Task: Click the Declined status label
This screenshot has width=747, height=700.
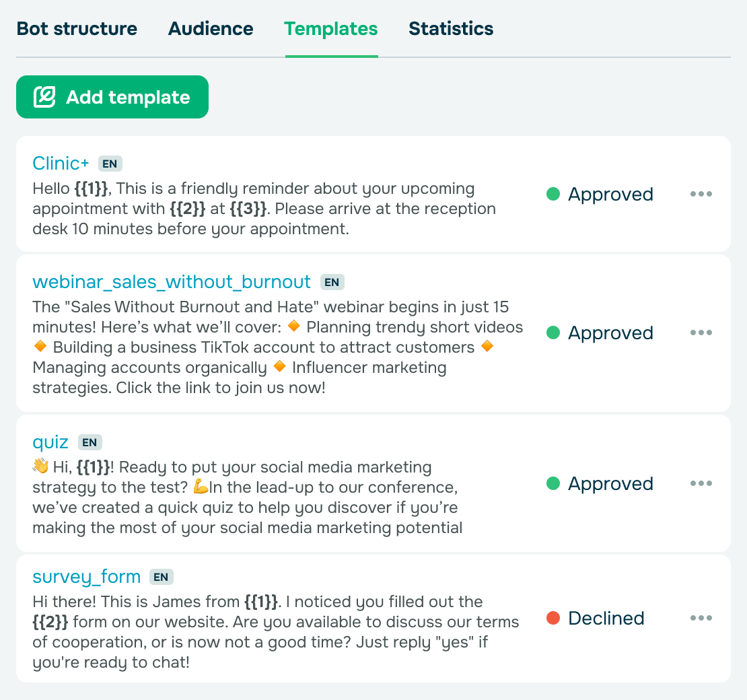Action: click(x=606, y=618)
